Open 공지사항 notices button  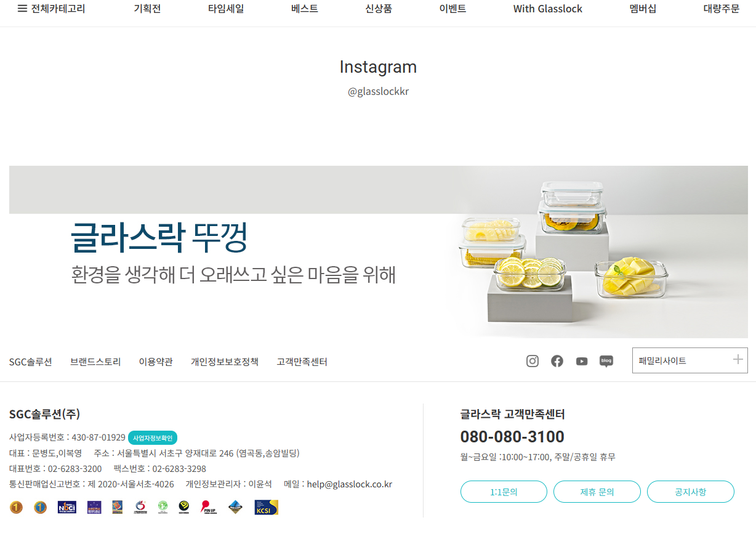[691, 492]
